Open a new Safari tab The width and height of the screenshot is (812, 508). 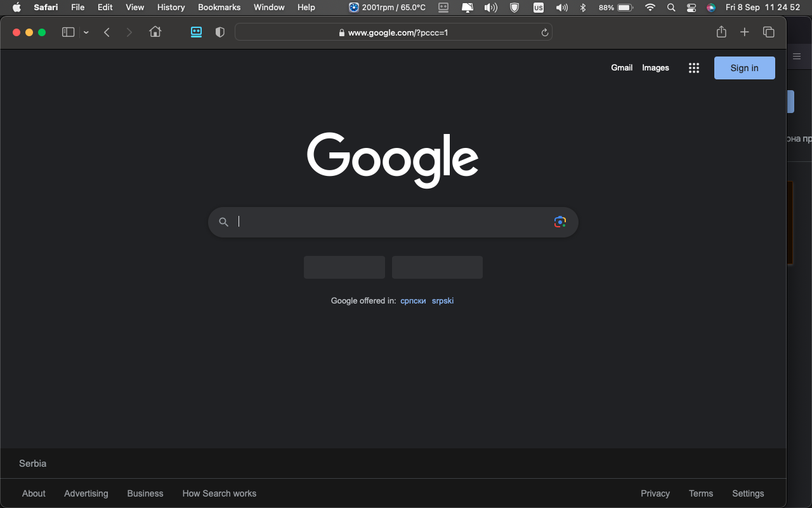tap(745, 32)
